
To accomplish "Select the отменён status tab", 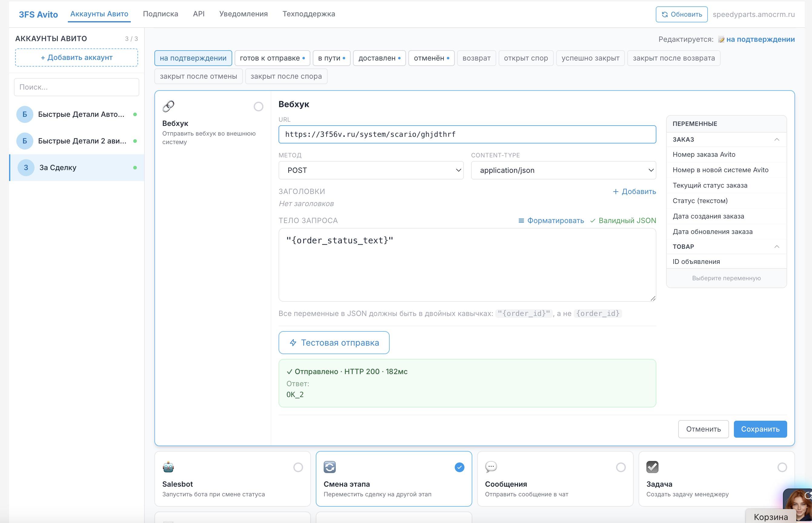I will point(431,58).
